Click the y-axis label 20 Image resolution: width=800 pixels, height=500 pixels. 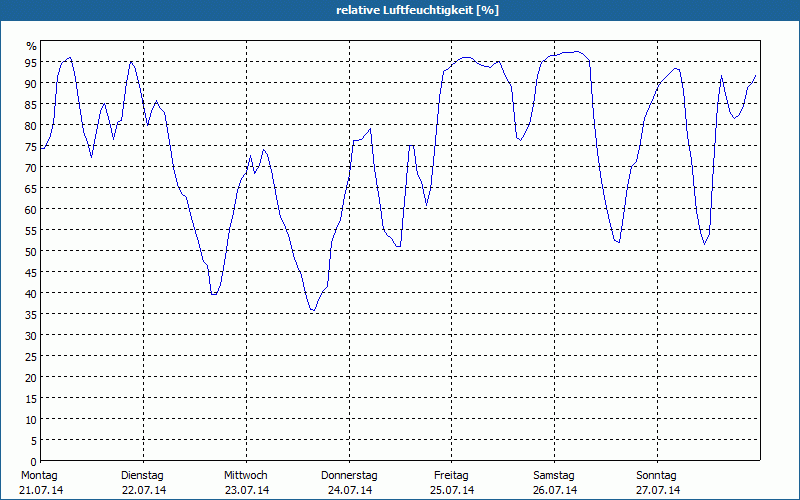pos(31,378)
